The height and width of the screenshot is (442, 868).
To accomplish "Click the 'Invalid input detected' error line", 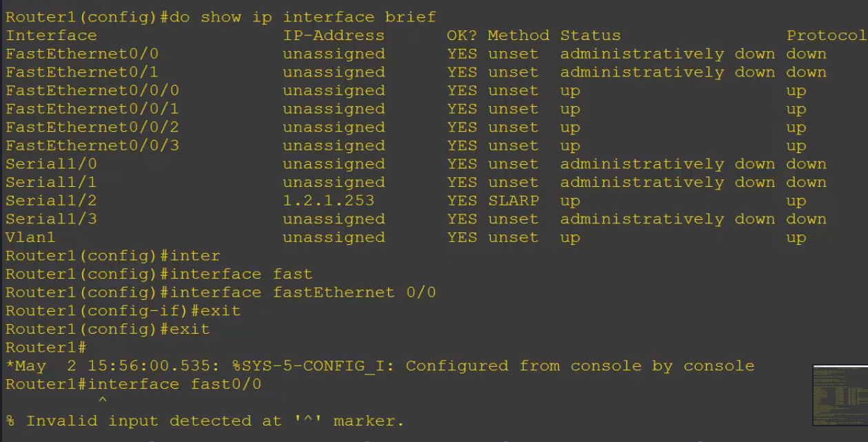I will pos(205,421).
